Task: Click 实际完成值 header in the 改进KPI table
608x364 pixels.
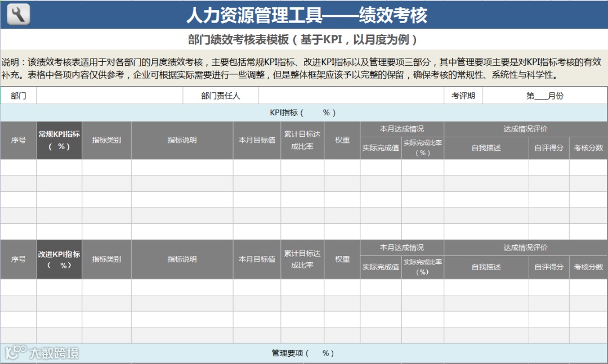Action: (381, 267)
